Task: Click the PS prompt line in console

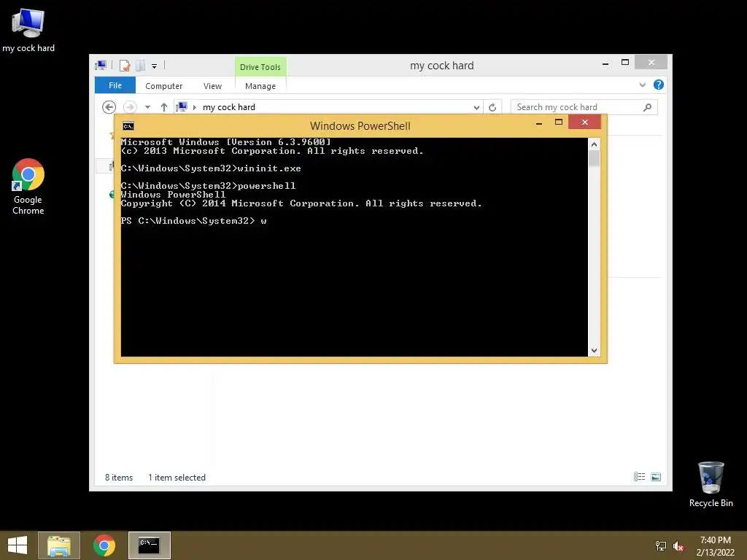Action: pyautogui.click(x=193, y=220)
